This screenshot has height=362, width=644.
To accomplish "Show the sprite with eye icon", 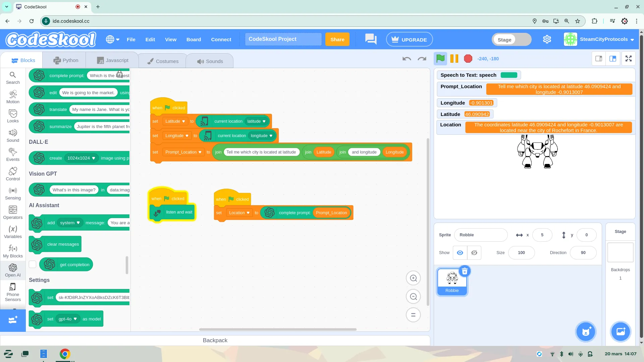I will point(460,253).
